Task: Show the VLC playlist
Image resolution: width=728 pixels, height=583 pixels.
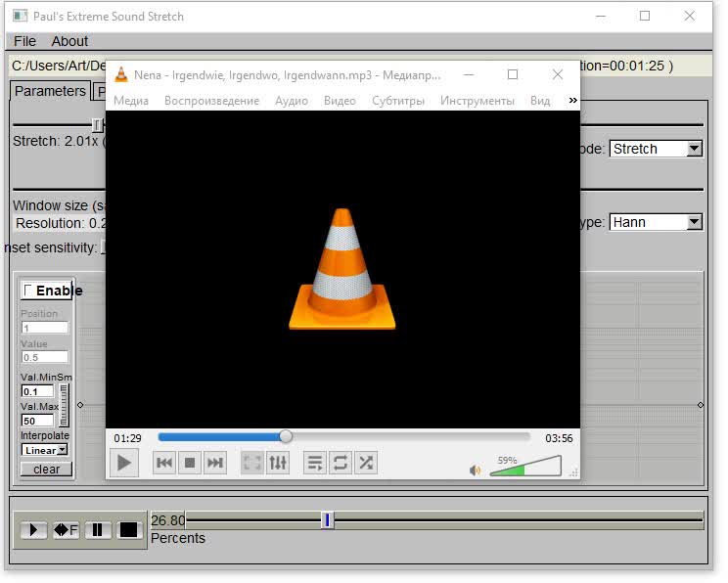Action: (x=315, y=463)
